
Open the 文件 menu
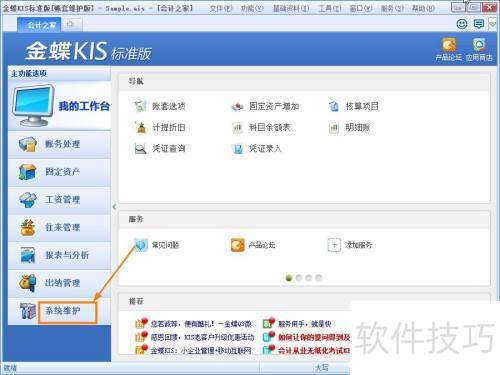(221, 8)
